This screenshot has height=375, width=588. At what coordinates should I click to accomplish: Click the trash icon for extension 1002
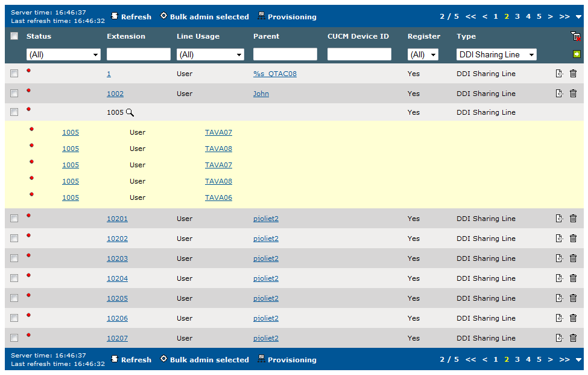pyautogui.click(x=573, y=94)
